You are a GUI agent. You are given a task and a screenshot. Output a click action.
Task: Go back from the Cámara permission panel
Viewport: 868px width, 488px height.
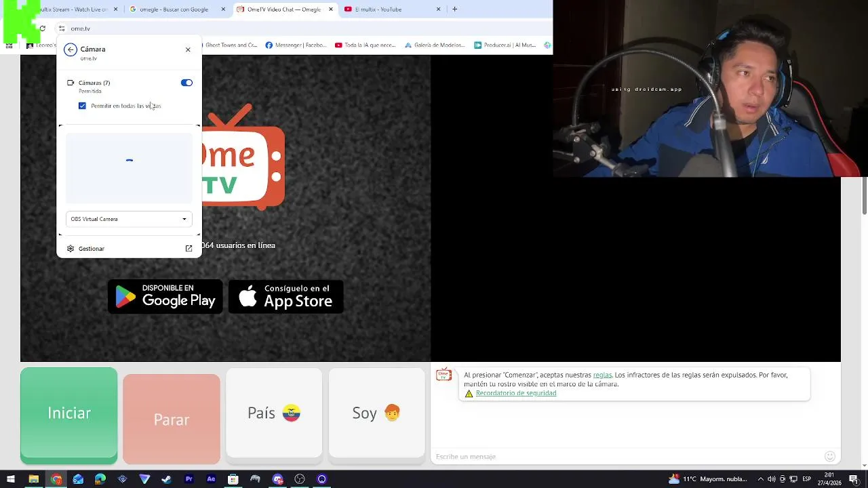tap(71, 49)
